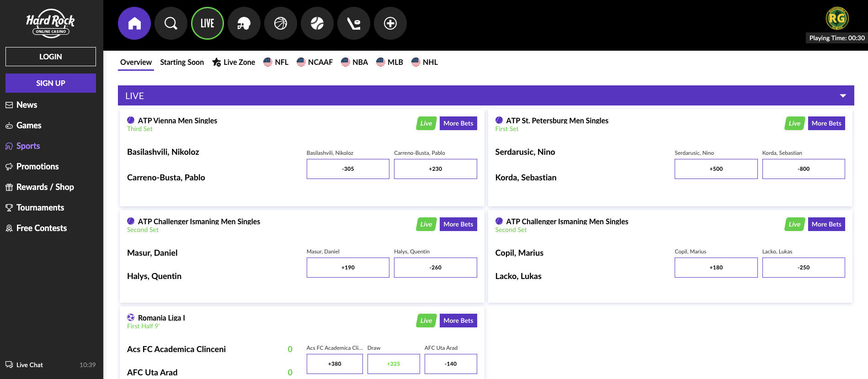Screen dimensions: 868x379
Task: Collapse the LIVE section arrow
Action: point(843,96)
